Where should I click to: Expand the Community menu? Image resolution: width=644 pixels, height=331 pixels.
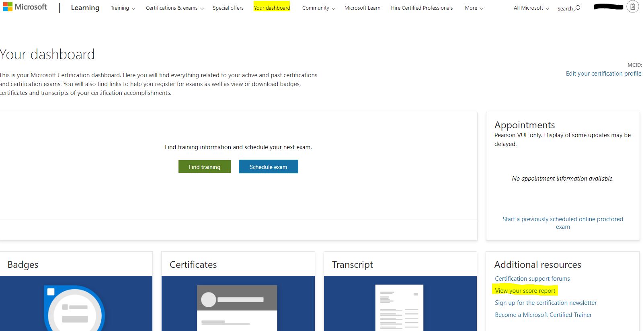[318, 8]
